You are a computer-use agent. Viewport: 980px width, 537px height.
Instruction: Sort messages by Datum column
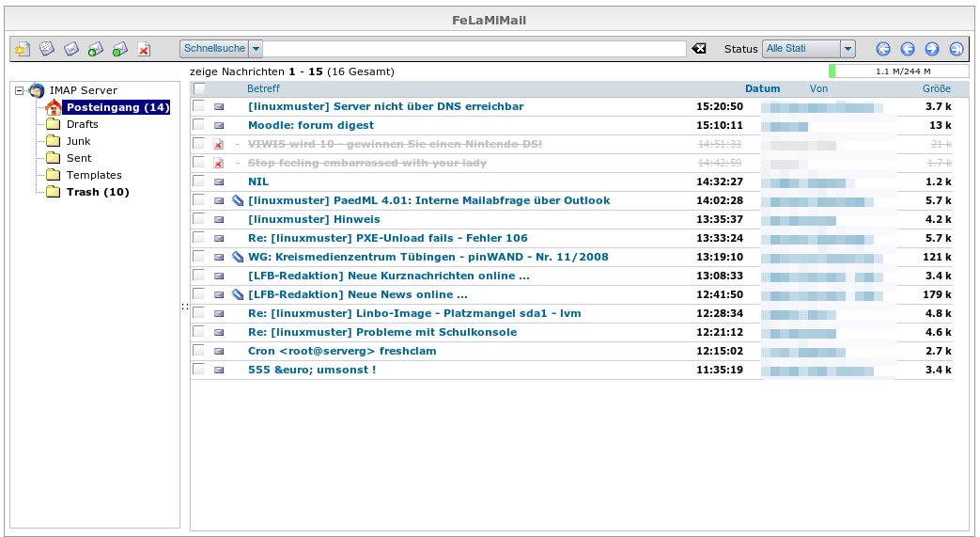(762, 88)
